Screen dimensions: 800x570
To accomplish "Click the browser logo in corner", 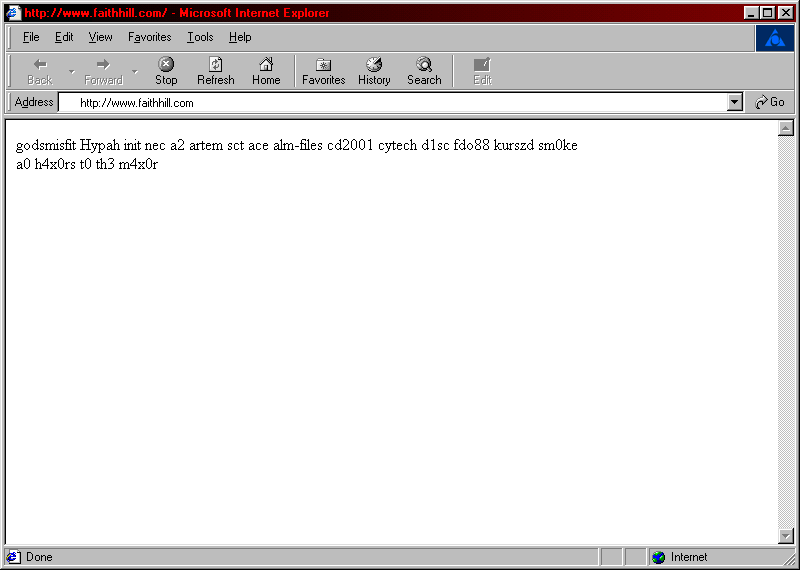I will click(774, 38).
